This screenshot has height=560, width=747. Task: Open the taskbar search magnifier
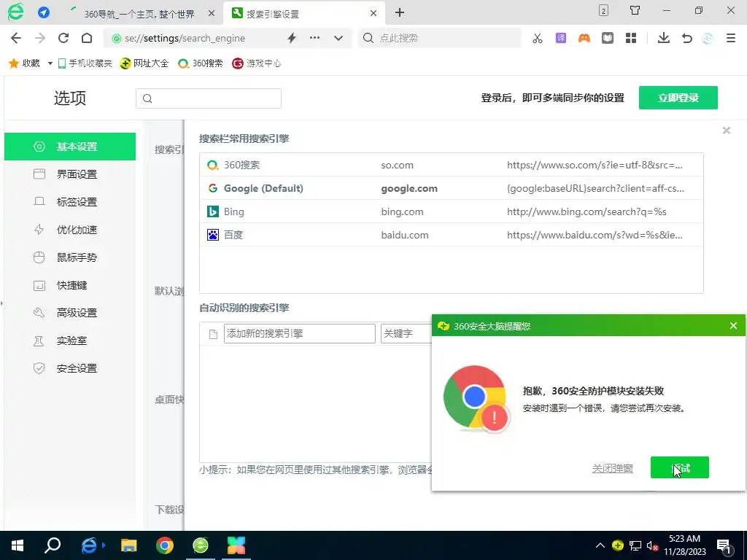(53, 545)
